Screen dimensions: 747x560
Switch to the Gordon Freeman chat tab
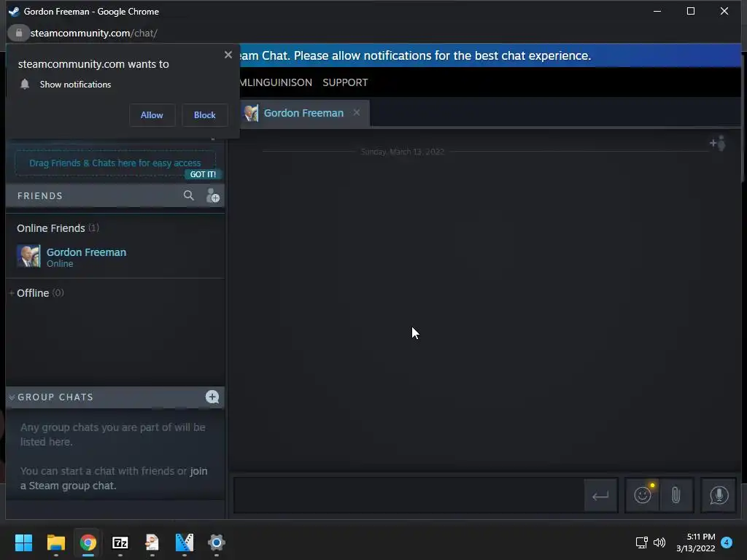[303, 113]
